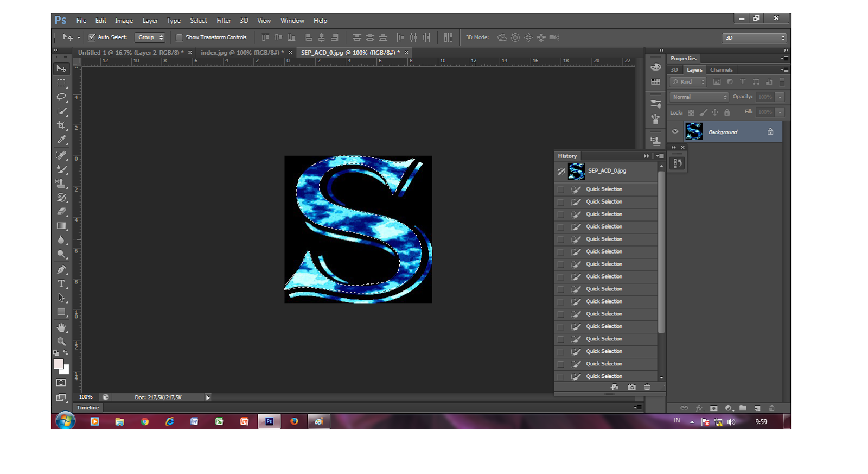
Task: Select the Hand tool
Action: pyautogui.click(x=61, y=328)
